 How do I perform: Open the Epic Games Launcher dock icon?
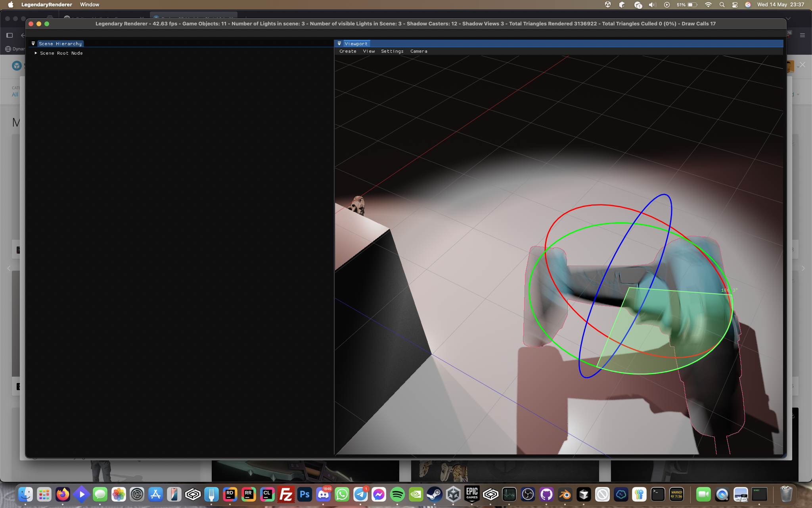(x=472, y=495)
